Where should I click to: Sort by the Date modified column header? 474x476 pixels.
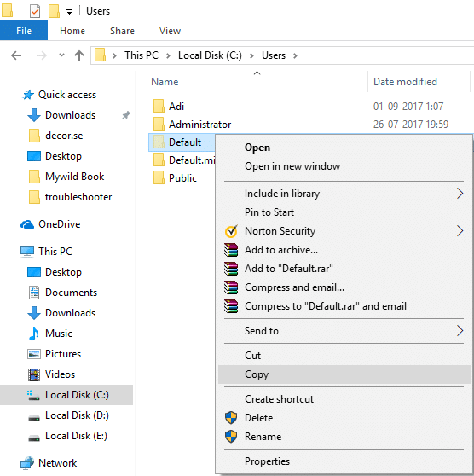tap(405, 82)
